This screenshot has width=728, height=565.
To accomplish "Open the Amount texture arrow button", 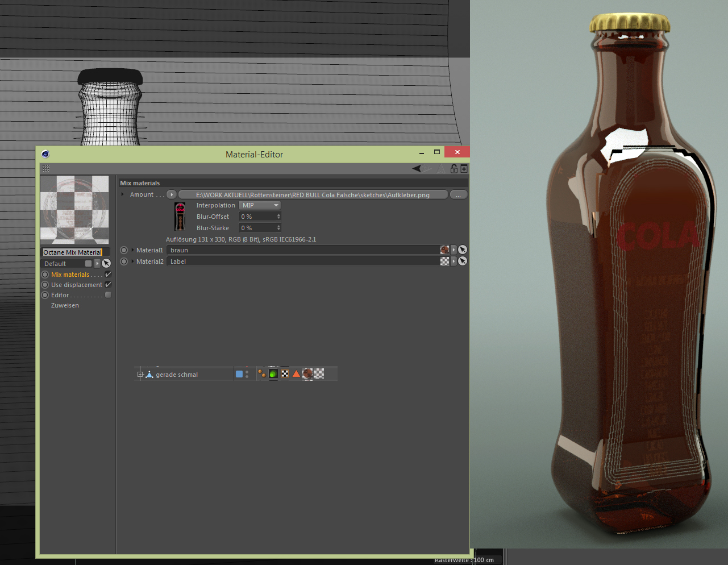I will (172, 194).
